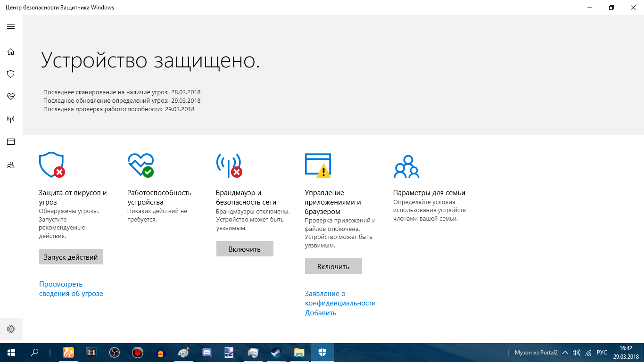Image resolution: width=644 pixels, height=362 pixels.
Task: Open File Explorer from the taskbar
Action: 299,353
